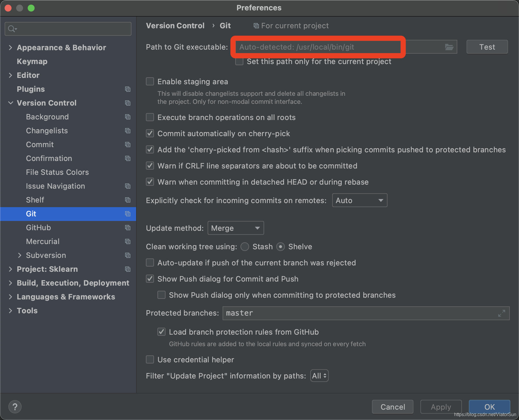Viewport: 519px width, 420px height.
Task: Enable Use credential helper
Action: [150, 360]
